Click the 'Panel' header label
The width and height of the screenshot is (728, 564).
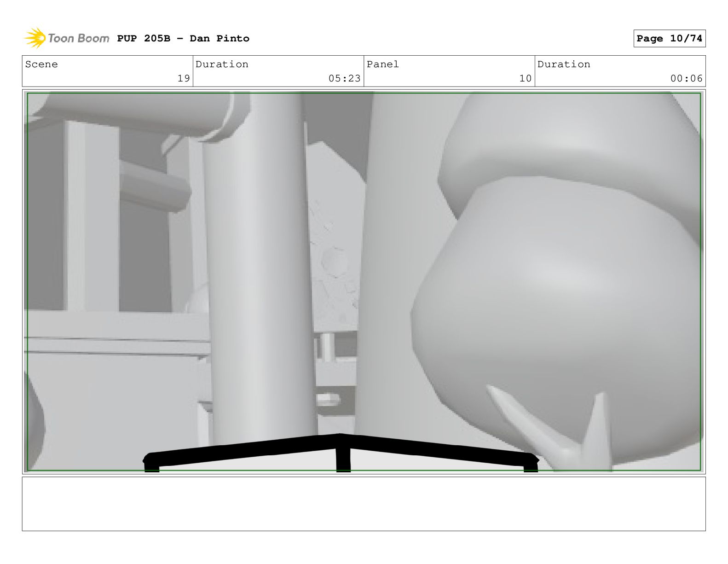tap(383, 64)
